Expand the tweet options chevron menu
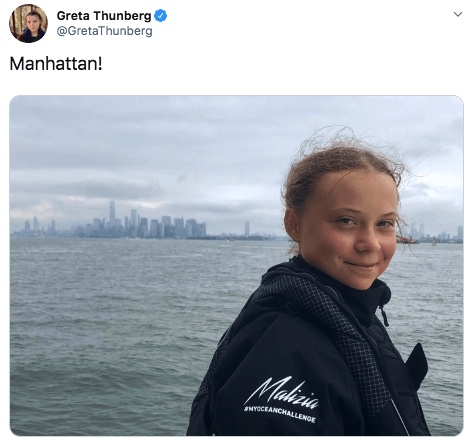Image resolution: width=472 pixels, height=442 pixels. [x=458, y=14]
